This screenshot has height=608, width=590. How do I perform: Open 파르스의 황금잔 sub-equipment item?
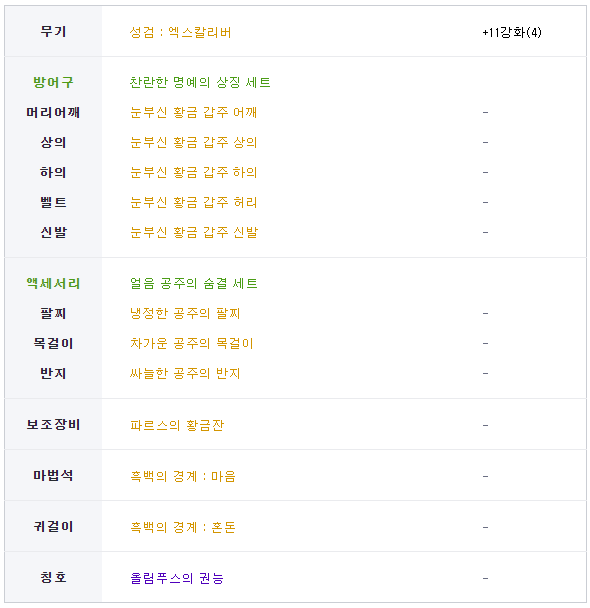click(177, 425)
